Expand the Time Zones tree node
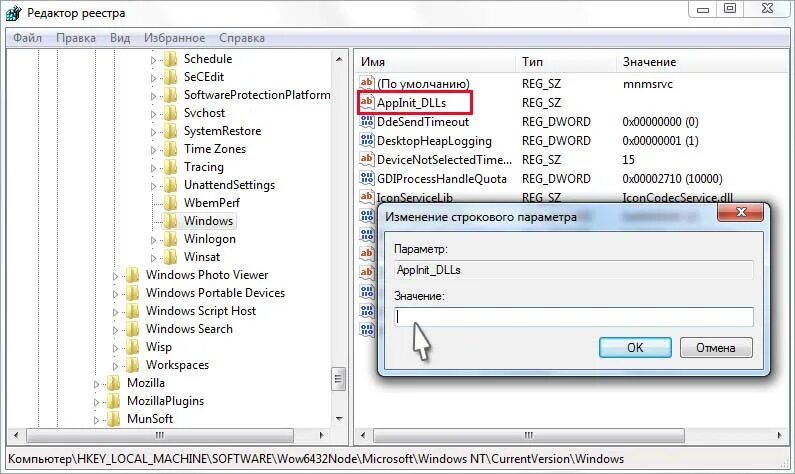Viewport: 795px width, 474px height. click(154, 150)
